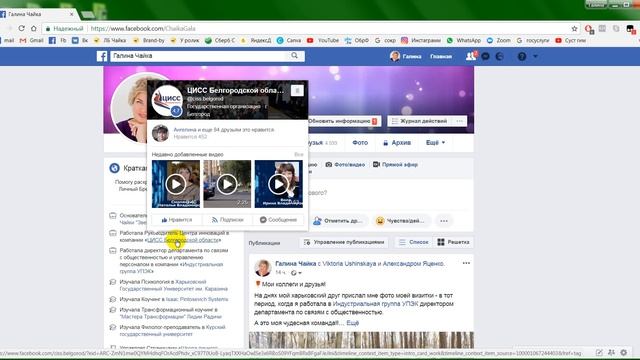Screen dimensions: 640x360
Task: Reload the page with browser refresh icon
Action: [x=21, y=29]
